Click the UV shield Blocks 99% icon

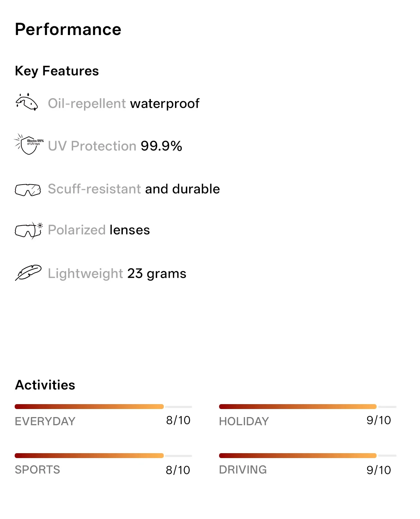click(x=29, y=144)
